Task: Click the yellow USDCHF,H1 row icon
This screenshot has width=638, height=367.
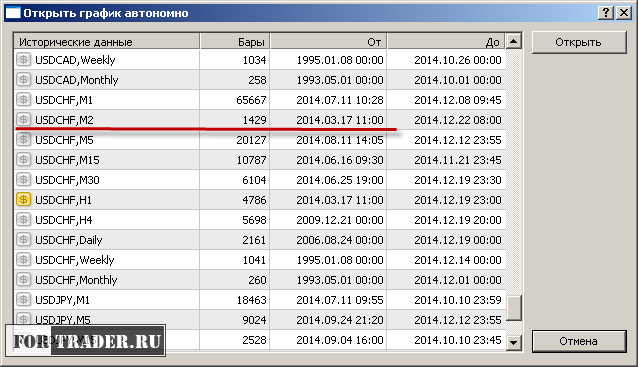Action: point(24,199)
